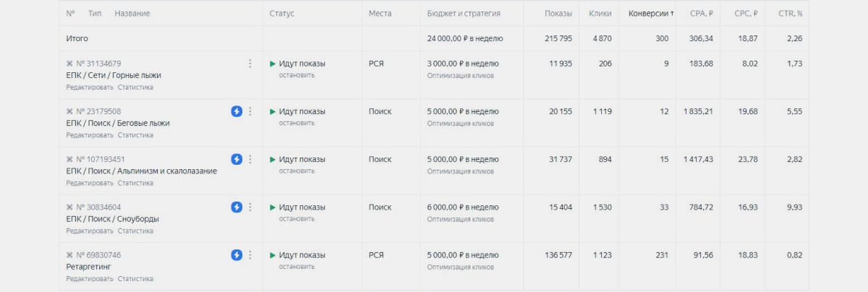Click lightning icon for Альпинизм и скалолазание campaign
This screenshot has width=868, height=292.
click(237, 159)
